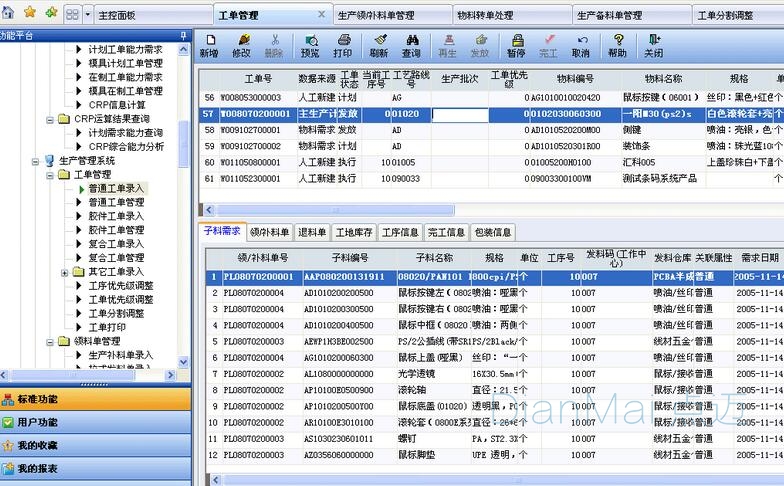Click the 取消 (Cancel) undo icon

click(x=580, y=45)
